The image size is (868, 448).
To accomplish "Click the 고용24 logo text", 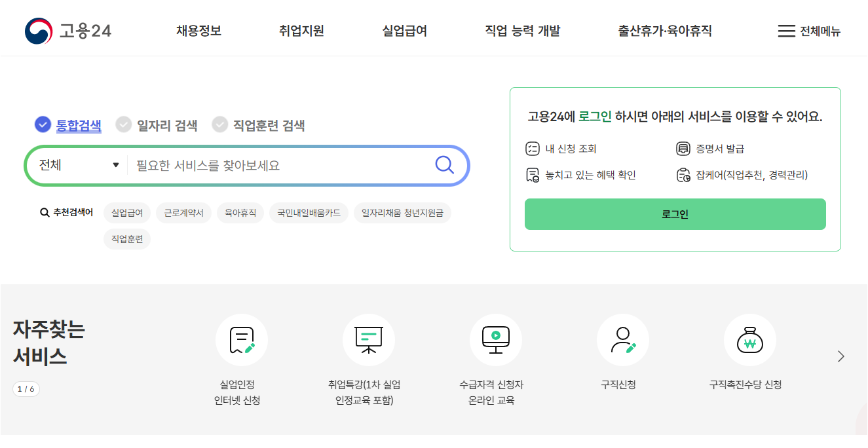I will pos(85,31).
